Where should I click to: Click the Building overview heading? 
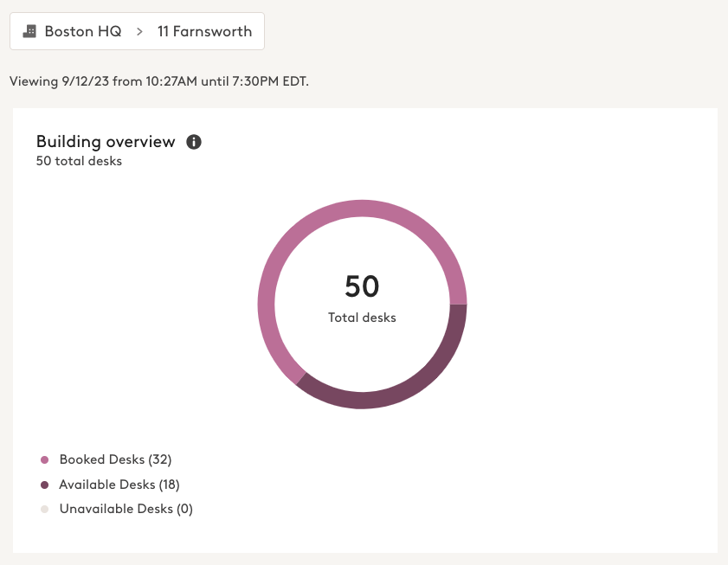click(106, 141)
